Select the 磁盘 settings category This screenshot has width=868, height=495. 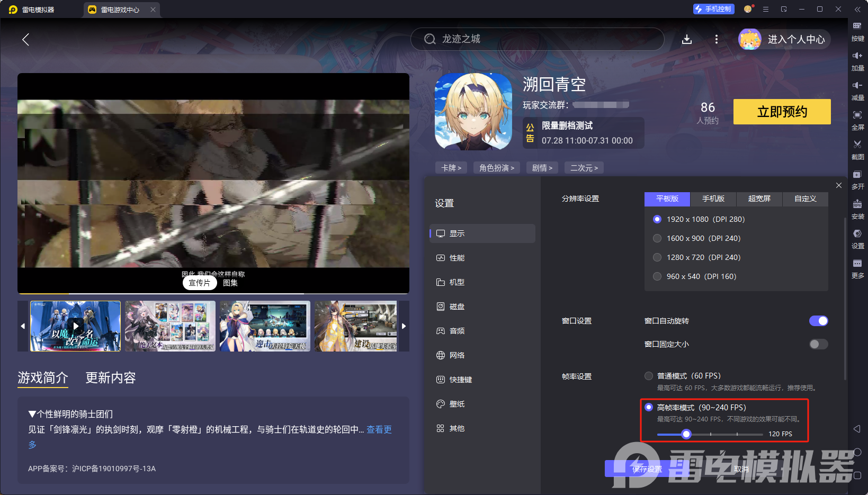(482, 307)
